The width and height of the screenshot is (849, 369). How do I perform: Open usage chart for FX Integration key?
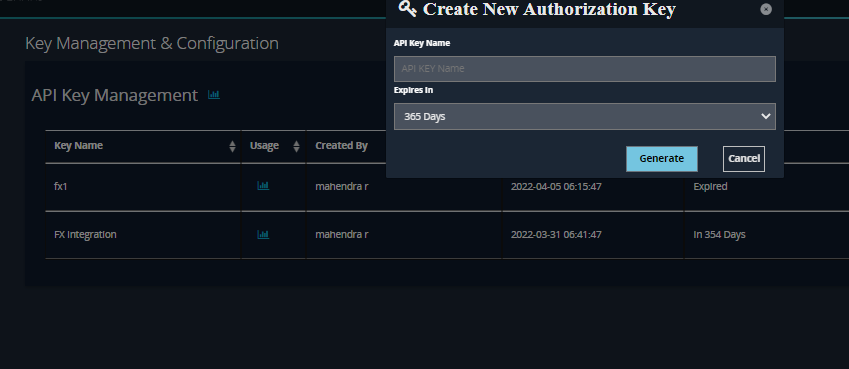(x=263, y=235)
